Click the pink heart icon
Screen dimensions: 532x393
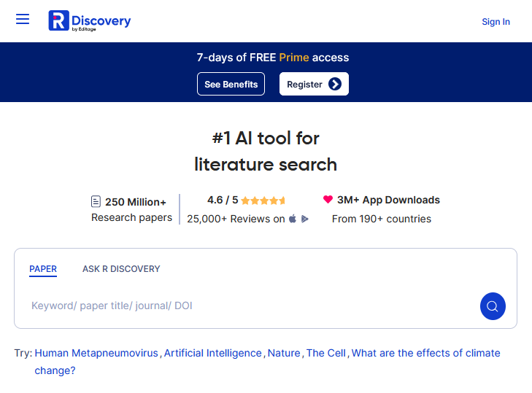(328, 199)
